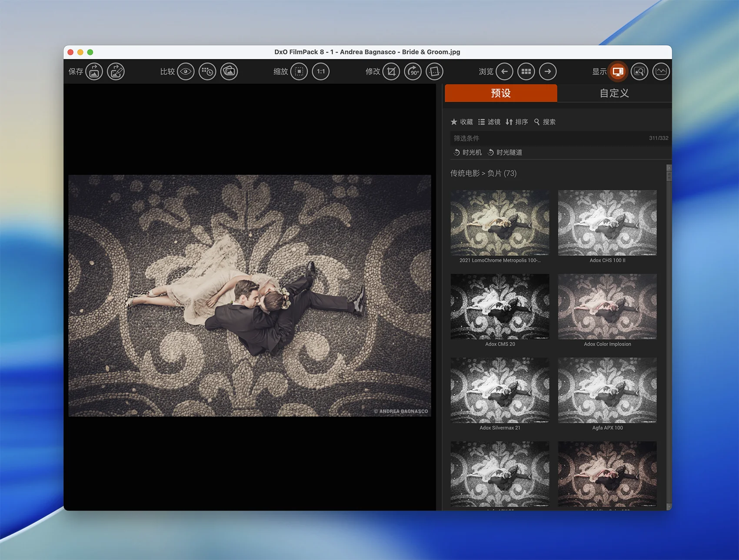Go to the next image
Viewport: 739px width, 560px height.
click(548, 72)
